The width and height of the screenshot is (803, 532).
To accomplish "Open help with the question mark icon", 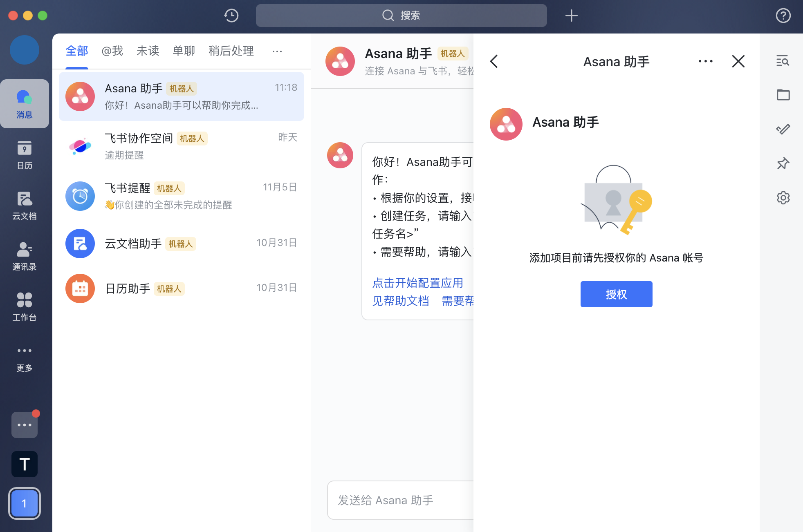I will [x=783, y=16].
